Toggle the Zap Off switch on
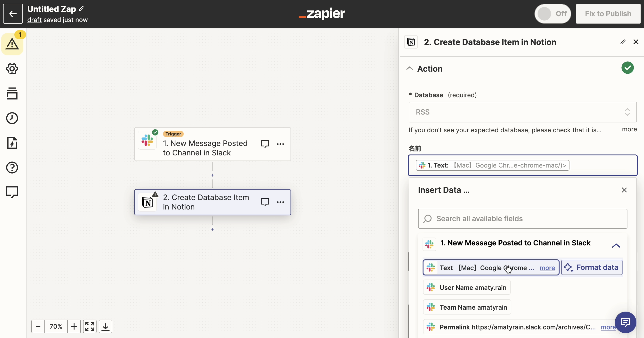Image resolution: width=644 pixels, height=338 pixels. 552,14
